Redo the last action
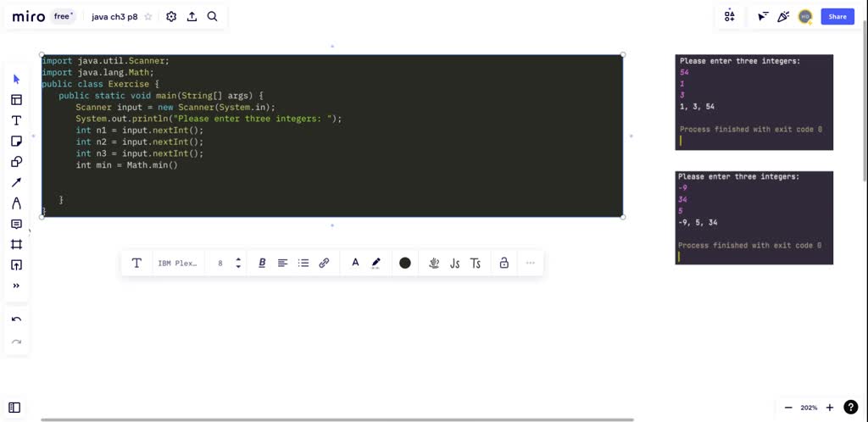This screenshot has width=868, height=422. (16, 341)
